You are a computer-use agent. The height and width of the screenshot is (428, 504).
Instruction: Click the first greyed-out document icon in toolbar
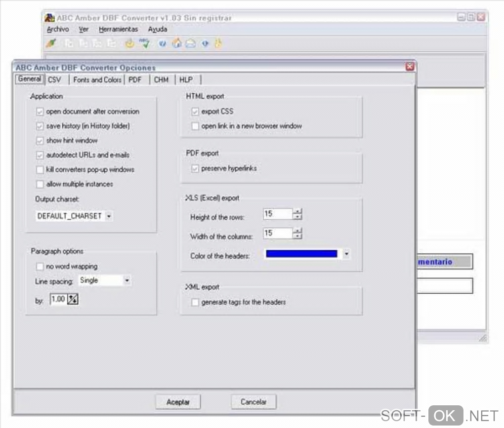pyautogui.click(x=69, y=43)
